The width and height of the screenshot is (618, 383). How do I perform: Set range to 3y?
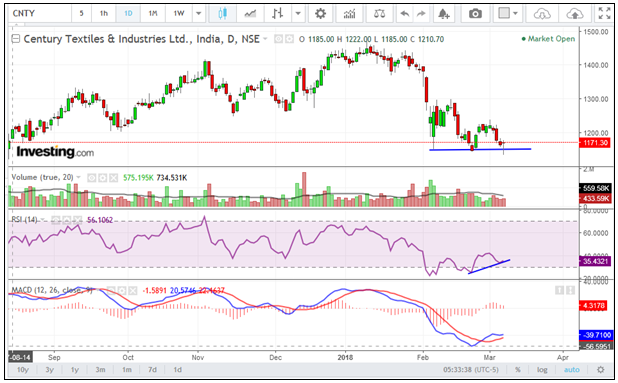tap(50, 370)
